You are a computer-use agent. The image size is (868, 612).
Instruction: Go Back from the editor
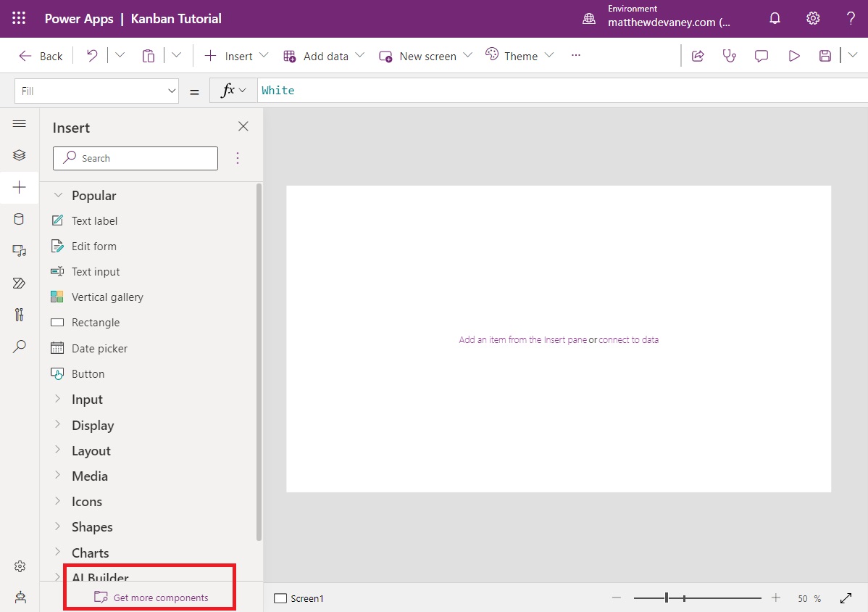click(41, 56)
